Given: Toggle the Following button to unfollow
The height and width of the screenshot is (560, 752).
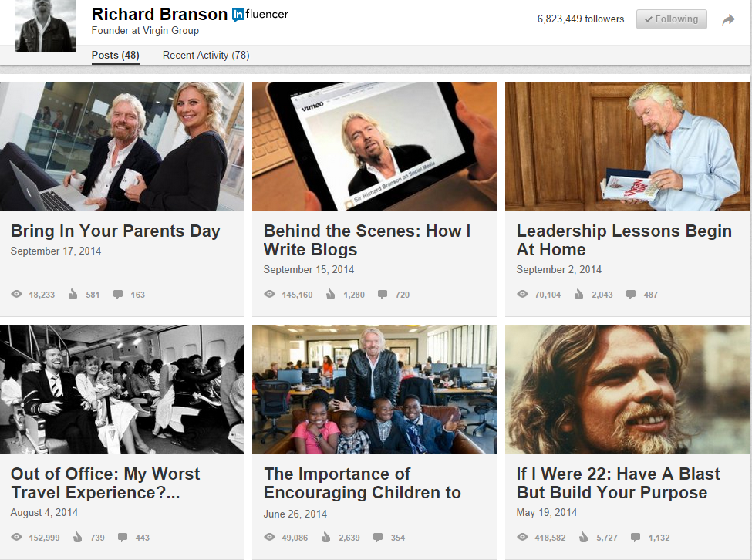Looking at the screenshot, I should coord(672,19).
